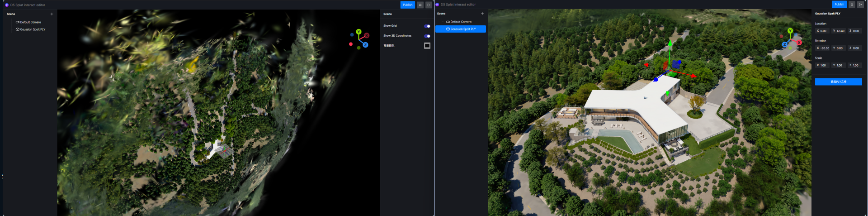Click the green Y axis on the left viewport gizmo
The width and height of the screenshot is (868, 216).
359,32
